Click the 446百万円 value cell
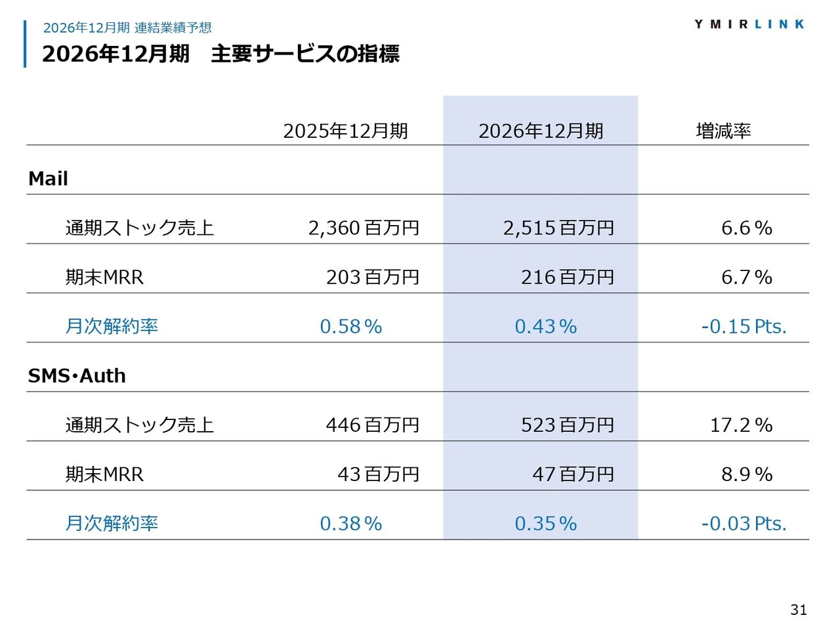The image size is (840, 630). coord(373,425)
